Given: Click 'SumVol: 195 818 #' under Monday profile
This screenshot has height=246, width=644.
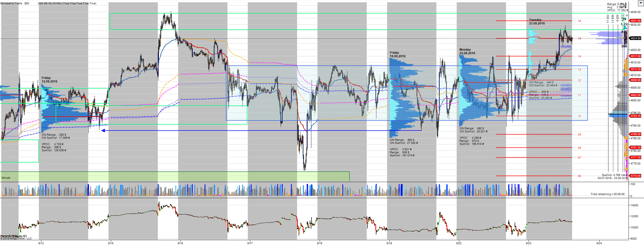Looking at the screenshot, I should [472, 144].
